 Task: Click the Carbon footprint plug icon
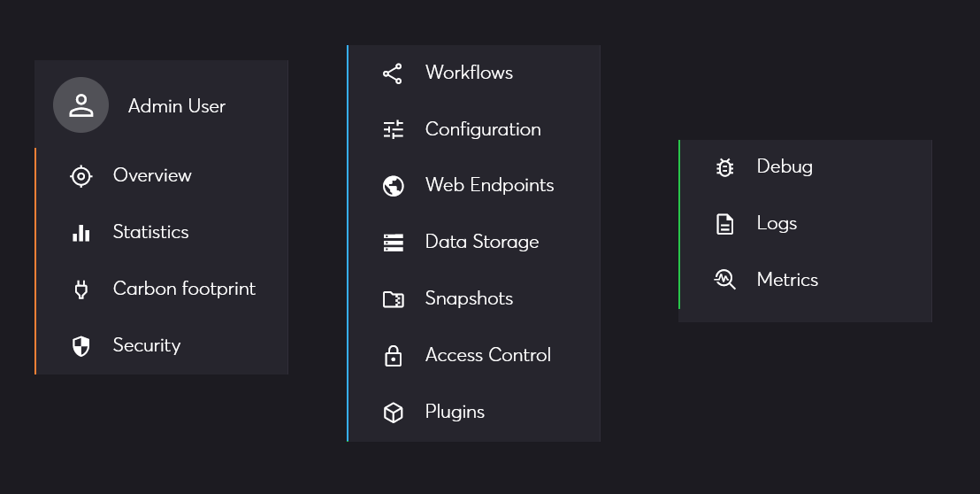80,289
